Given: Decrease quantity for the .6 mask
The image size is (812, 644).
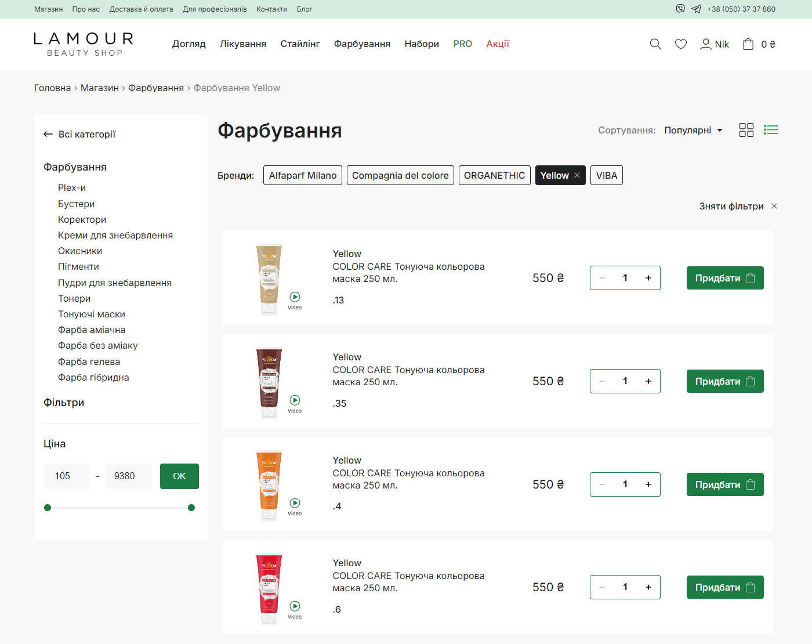Looking at the screenshot, I should point(602,587).
